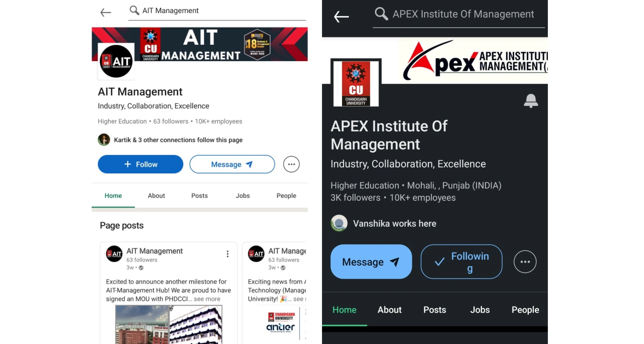
Task: Expand the first post with see more
Action: 207,299
